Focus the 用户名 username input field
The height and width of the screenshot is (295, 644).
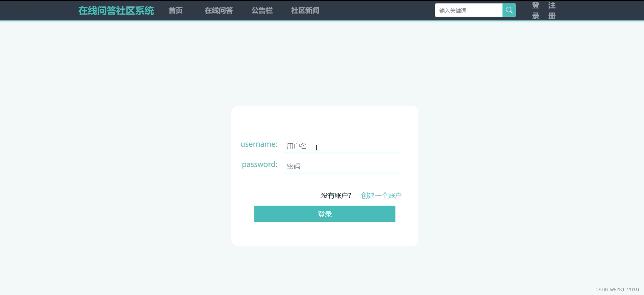tap(342, 146)
